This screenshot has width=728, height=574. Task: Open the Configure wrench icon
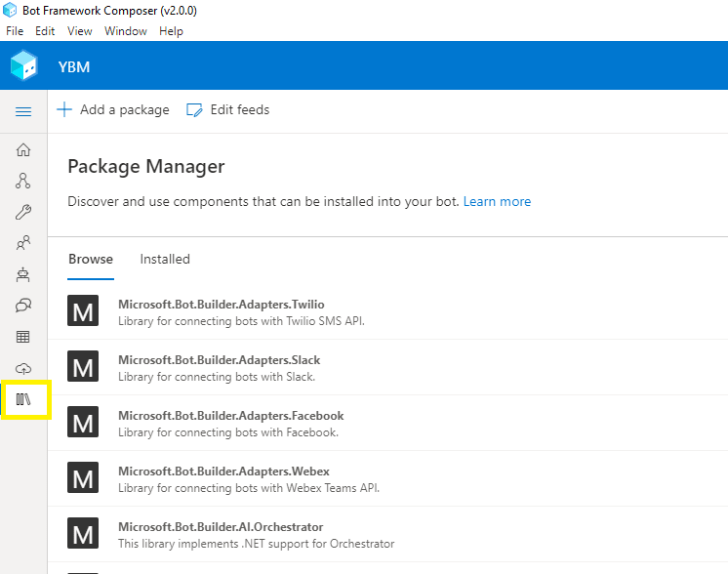pos(23,212)
